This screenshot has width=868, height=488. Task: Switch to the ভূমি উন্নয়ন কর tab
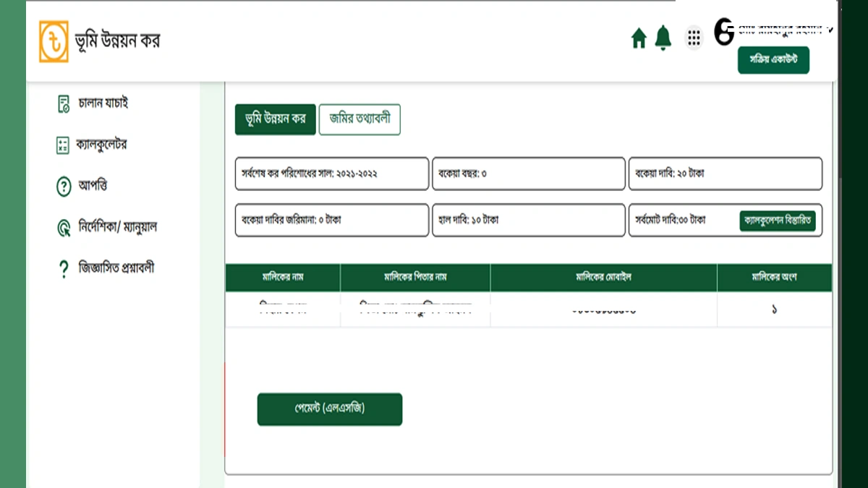coord(276,119)
